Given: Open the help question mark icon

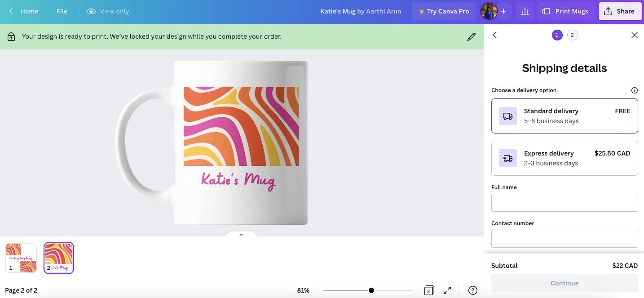Looking at the screenshot, I should point(472,290).
